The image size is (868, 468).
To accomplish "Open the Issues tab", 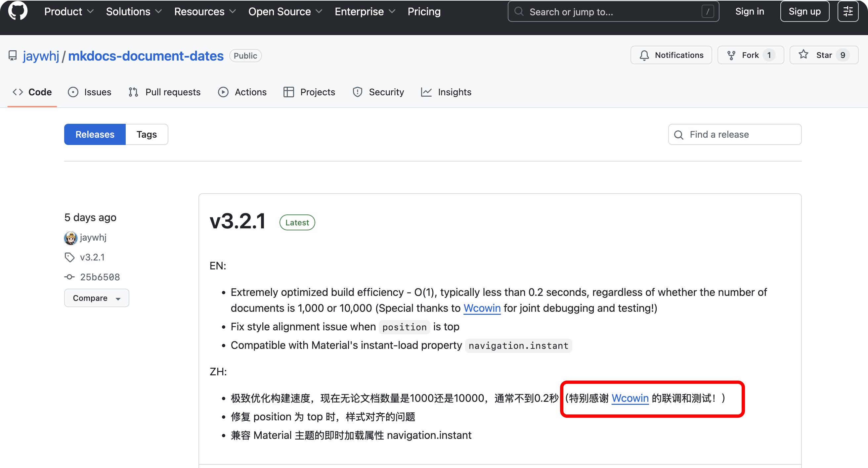I will pos(89,92).
